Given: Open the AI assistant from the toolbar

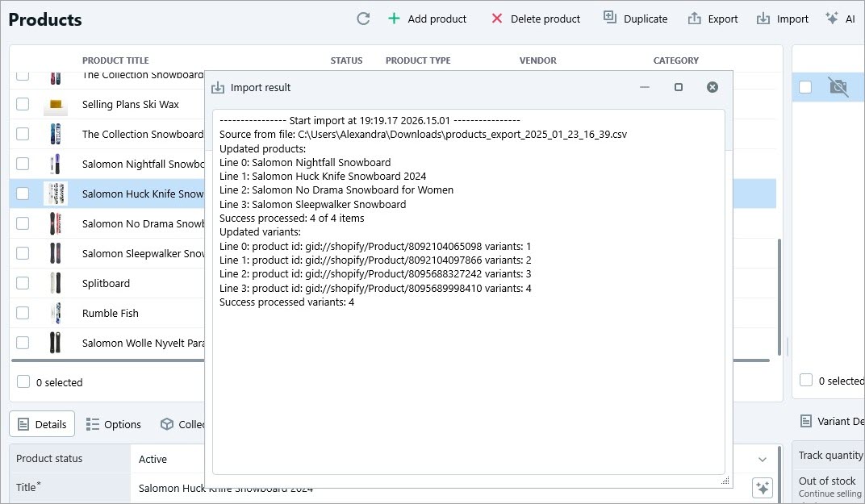Looking at the screenshot, I should click(x=840, y=18).
